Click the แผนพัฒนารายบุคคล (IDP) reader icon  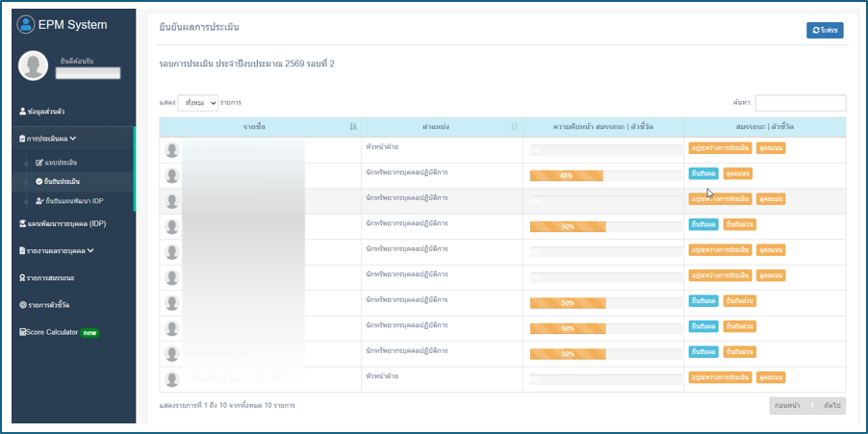(x=23, y=223)
